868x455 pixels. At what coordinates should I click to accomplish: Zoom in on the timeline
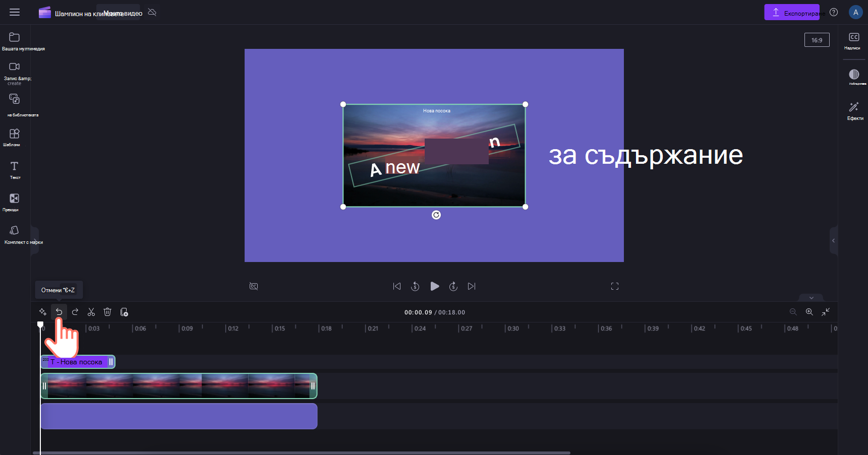point(809,312)
